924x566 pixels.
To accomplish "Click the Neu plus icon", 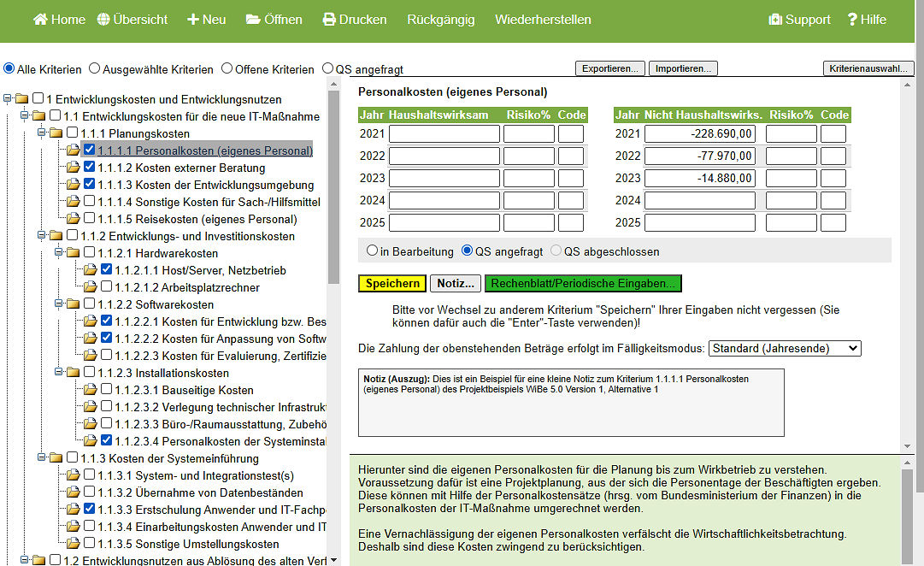I will (x=192, y=20).
